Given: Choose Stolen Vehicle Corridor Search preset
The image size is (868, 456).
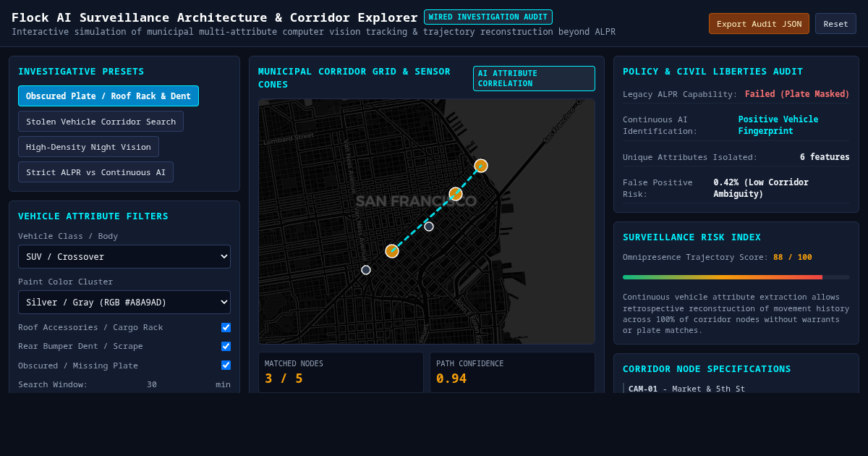Looking at the screenshot, I should coord(101,122).
